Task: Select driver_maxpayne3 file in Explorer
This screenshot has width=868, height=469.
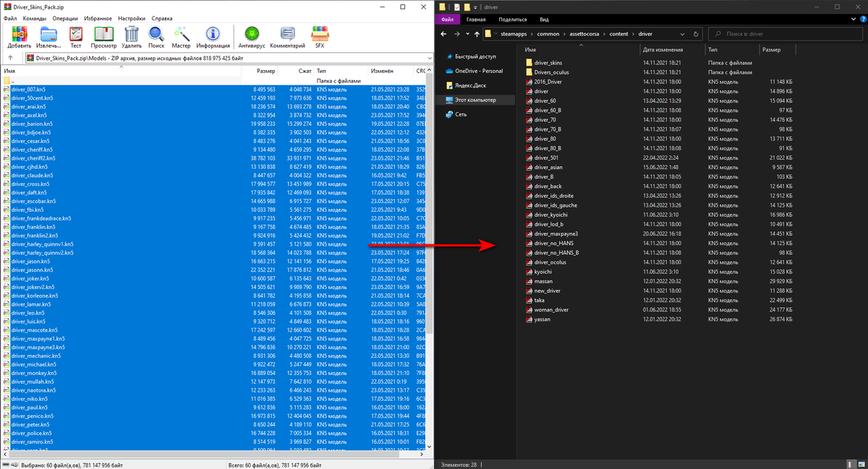Action: coord(551,233)
